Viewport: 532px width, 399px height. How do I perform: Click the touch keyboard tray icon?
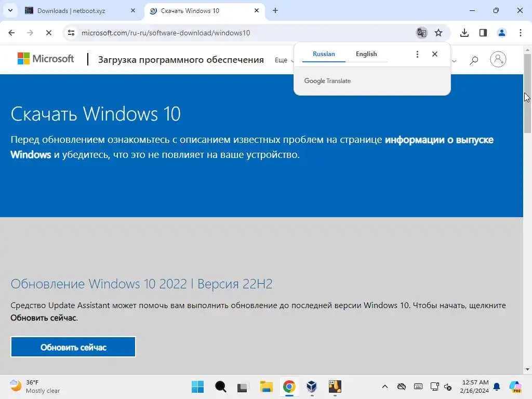click(418, 387)
